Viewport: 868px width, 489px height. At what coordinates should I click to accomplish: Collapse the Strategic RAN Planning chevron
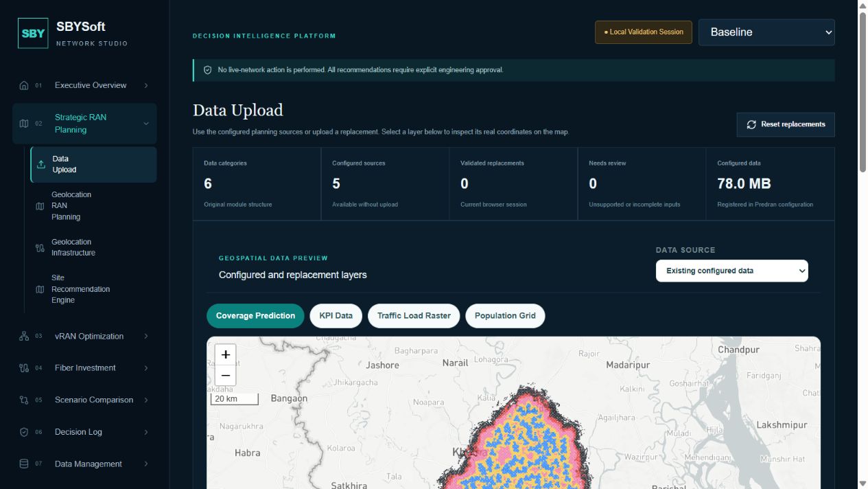pos(146,124)
